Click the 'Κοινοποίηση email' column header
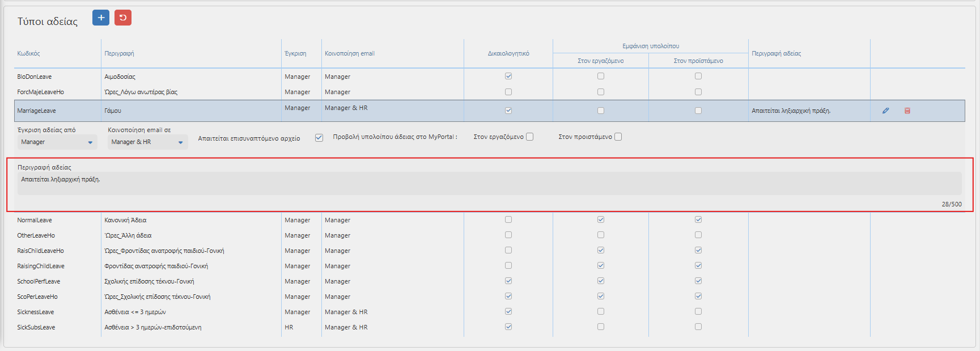The height and width of the screenshot is (351, 980). point(350,53)
